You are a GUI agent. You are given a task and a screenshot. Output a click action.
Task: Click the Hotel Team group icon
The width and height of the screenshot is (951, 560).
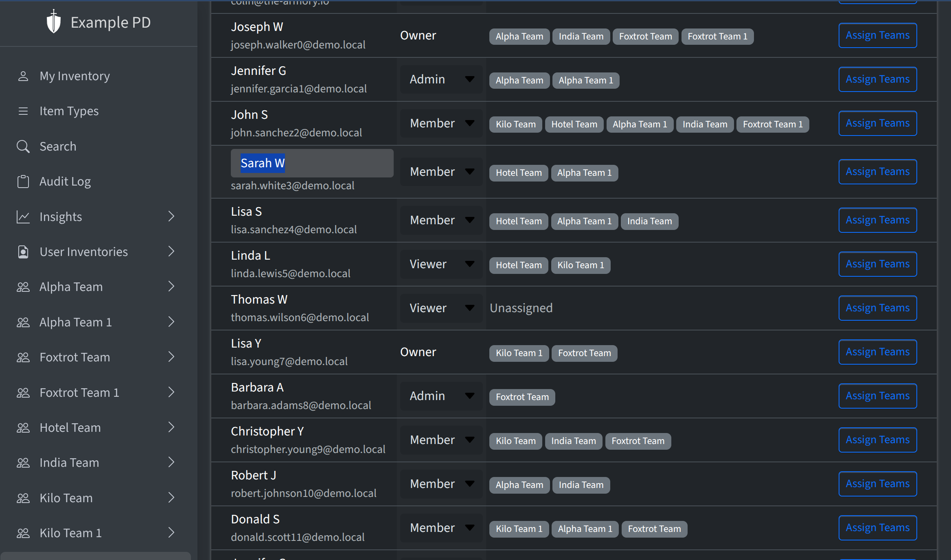click(x=23, y=428)
